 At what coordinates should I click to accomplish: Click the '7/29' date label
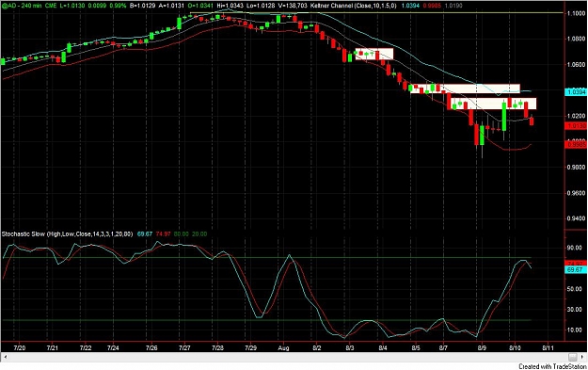(x=250, y=347)
